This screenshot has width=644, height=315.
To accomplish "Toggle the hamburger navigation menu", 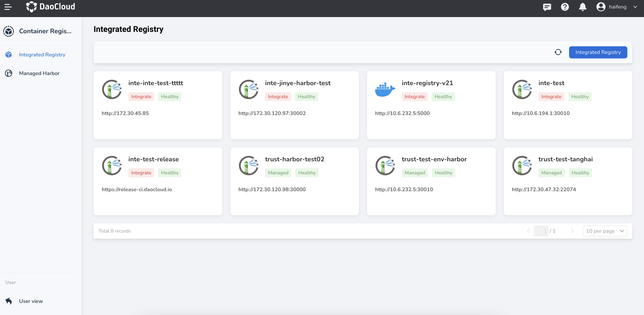I will tap(8, 7).
